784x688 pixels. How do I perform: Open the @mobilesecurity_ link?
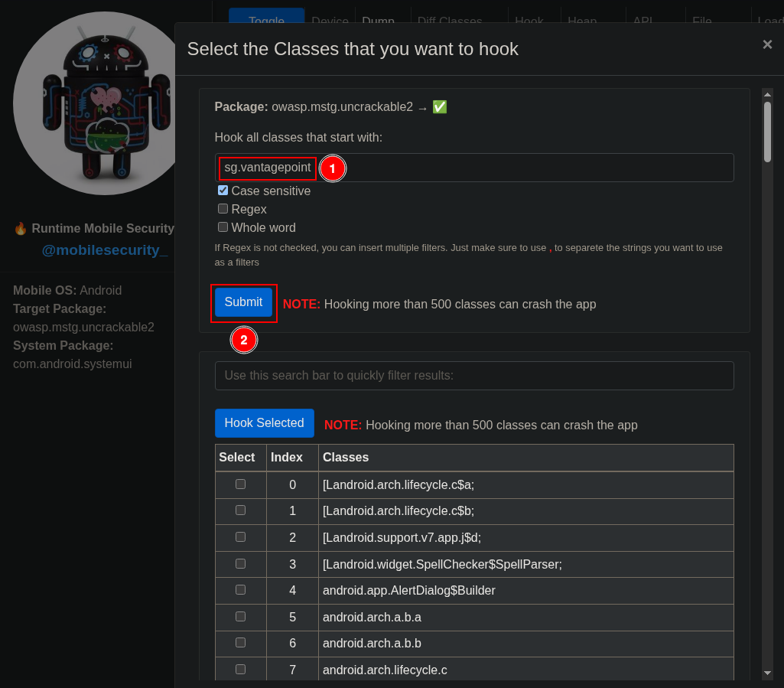105,250
